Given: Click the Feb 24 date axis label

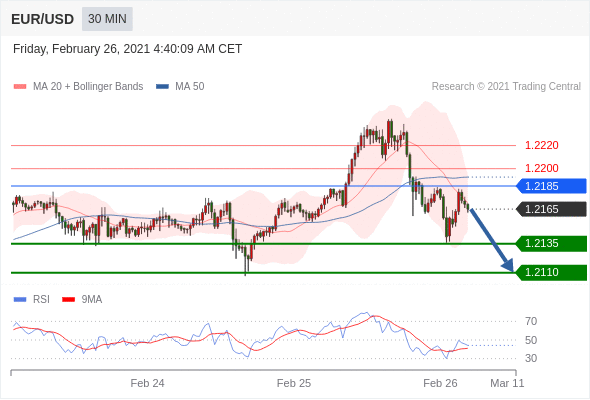Looking at the screenshot, I should 148,383.
